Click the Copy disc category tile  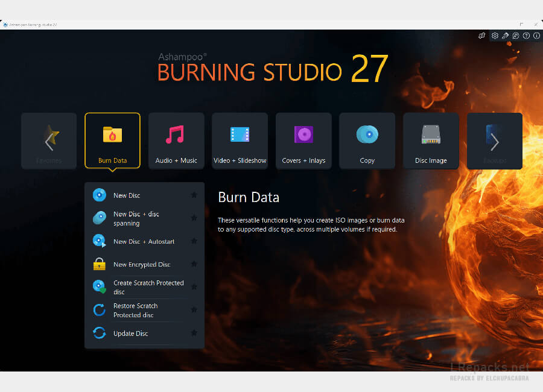(367, 141)
